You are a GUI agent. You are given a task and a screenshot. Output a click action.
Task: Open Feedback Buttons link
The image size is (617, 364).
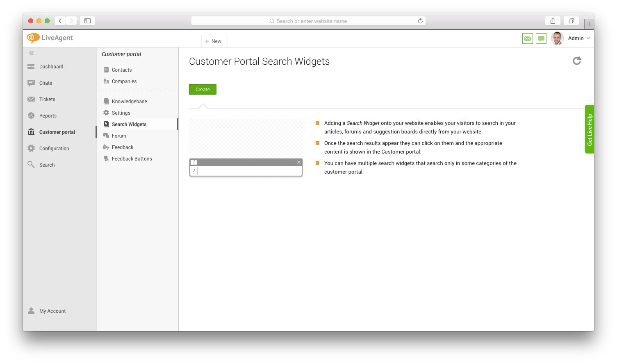tap(132, 159)
